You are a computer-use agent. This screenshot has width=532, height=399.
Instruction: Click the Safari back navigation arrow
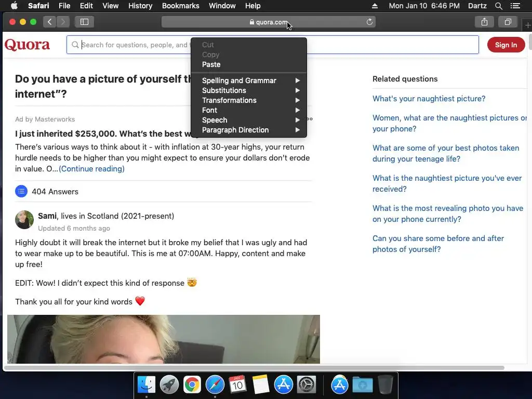click(x=49, y=22)
